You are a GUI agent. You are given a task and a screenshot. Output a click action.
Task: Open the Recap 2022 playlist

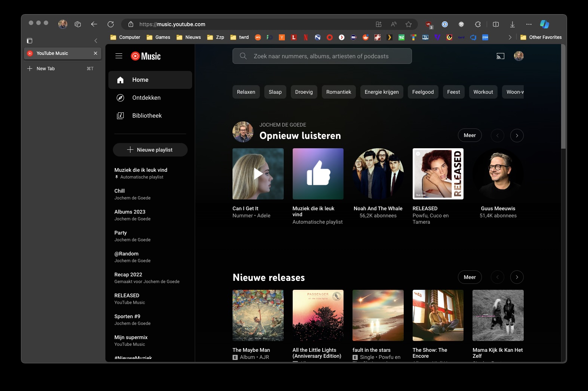[150, 278]
